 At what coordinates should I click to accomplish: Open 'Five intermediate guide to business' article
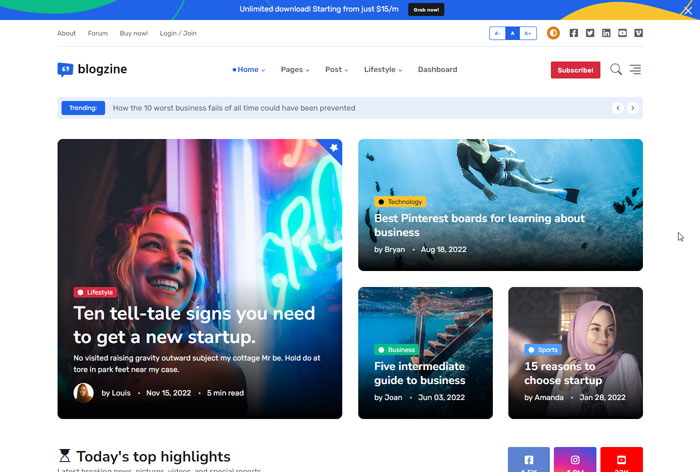420,373
